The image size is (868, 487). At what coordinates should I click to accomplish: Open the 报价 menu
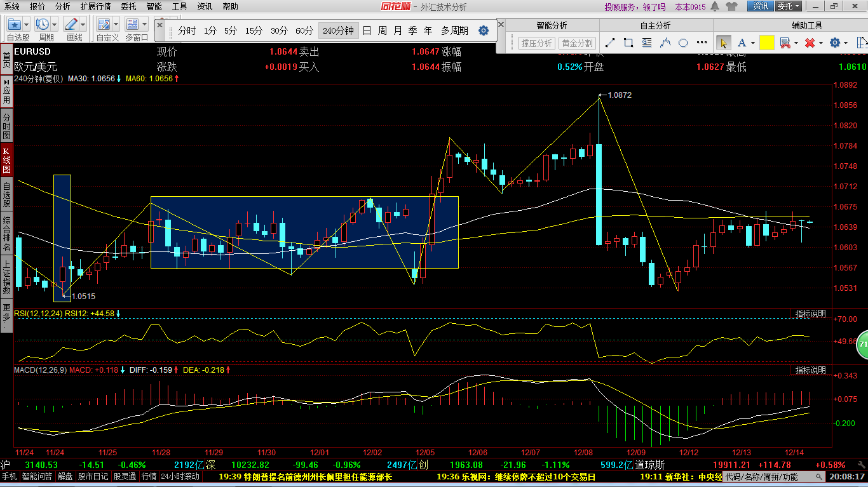coord(37,6)
